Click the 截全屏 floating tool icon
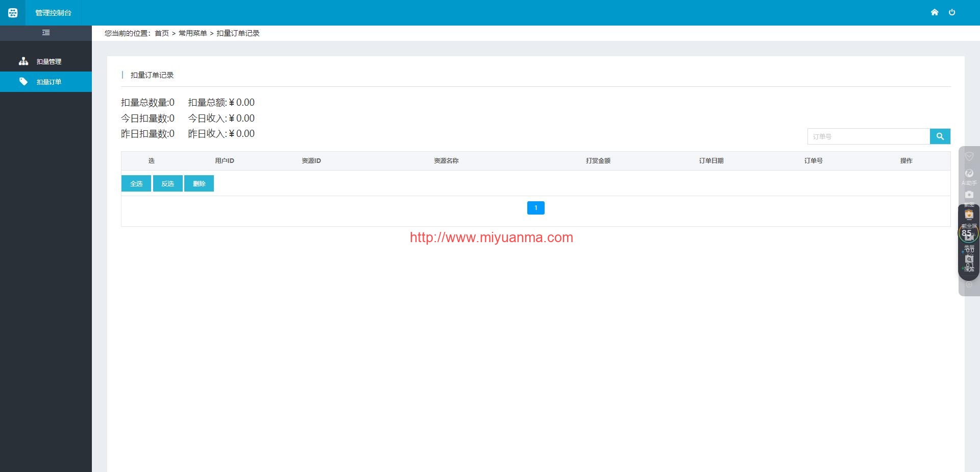The width and height of the screenshot is (980, 472). [x=969, y=218]
